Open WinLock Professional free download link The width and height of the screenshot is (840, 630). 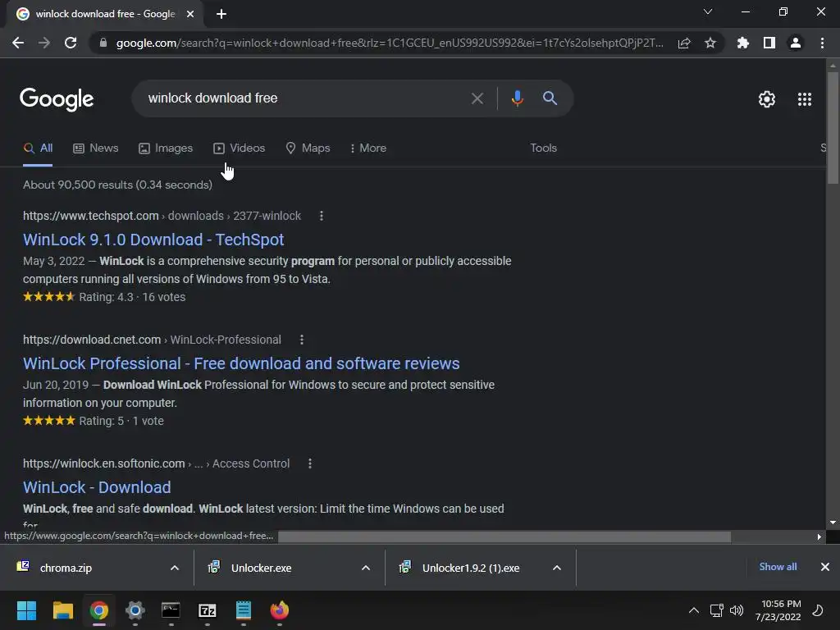tap(241, 363)
